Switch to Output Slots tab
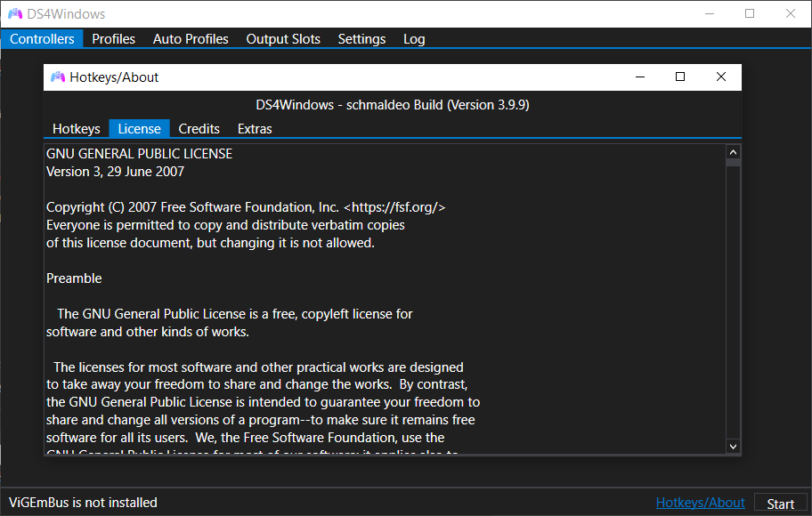 (283, 39)
